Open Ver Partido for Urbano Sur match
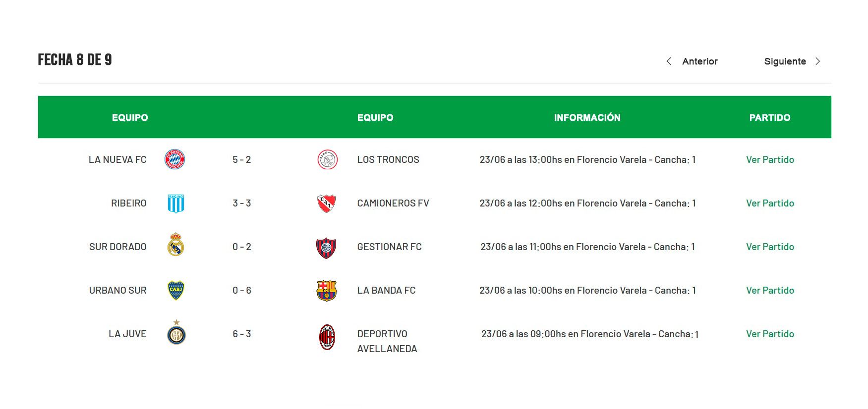 pyautogui.click(x=770, y=290)
